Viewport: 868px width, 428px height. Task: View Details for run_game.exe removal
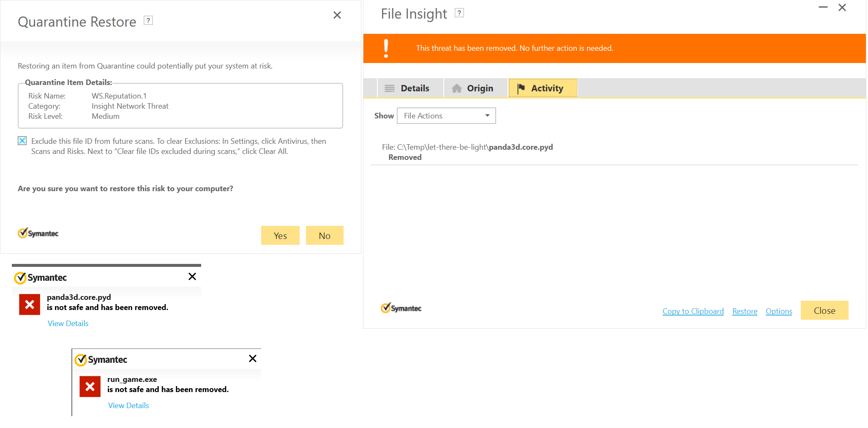pyautogui.click(x=128, y=406)
